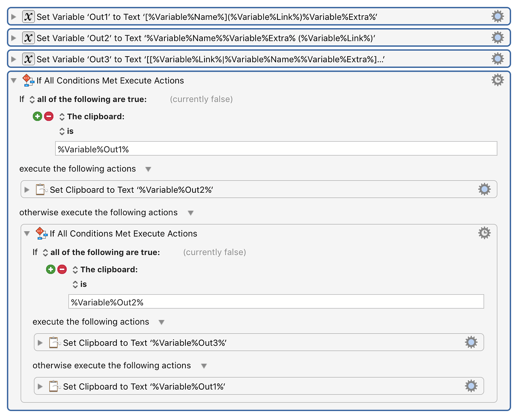Add condition with green plus in nested If
The image size is (518, 420).
[51, 269]
